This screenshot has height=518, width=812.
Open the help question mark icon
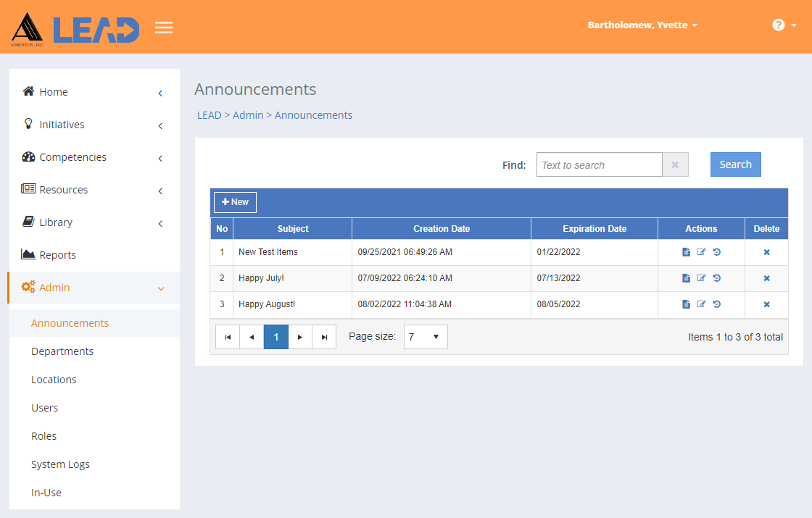point(778,25)
